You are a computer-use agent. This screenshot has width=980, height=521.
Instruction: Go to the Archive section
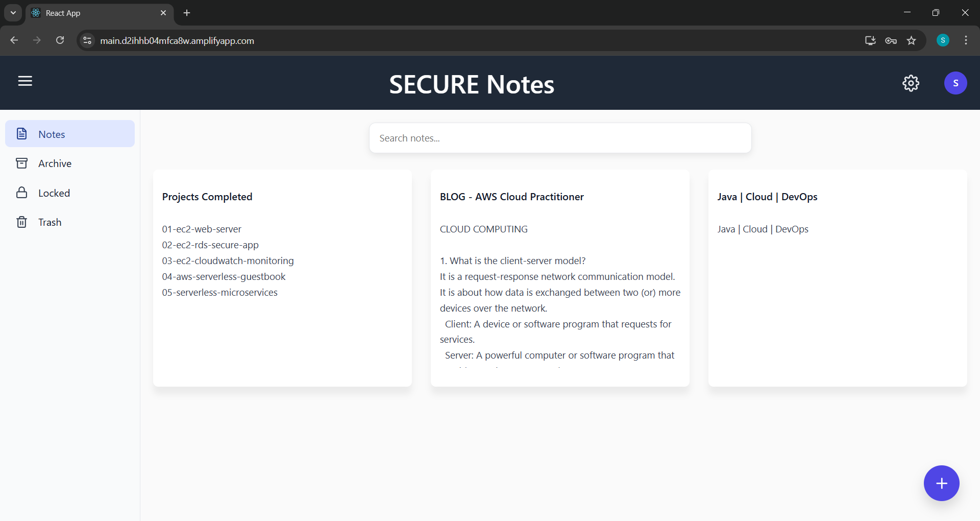pyautogui.click(x=55, y=163)
